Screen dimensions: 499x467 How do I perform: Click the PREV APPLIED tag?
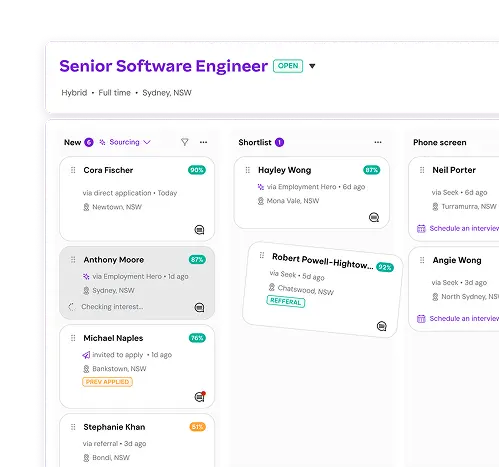(107, 382)
